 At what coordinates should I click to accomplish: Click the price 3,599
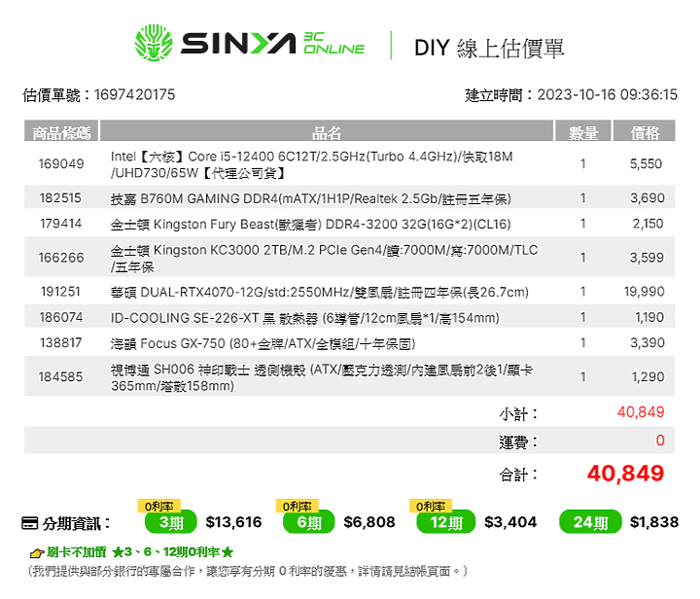point(647,258)
